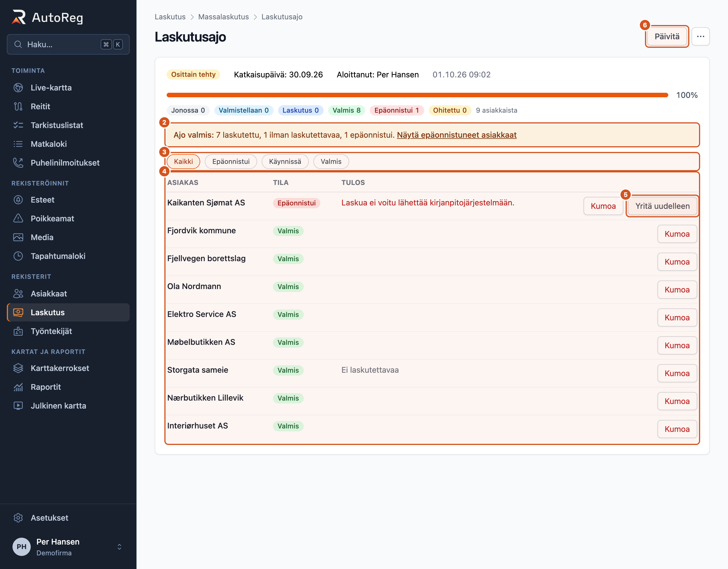Filter list by Valmis chip
Viewport: 728px width, 569px height.
tap(331, 161)
